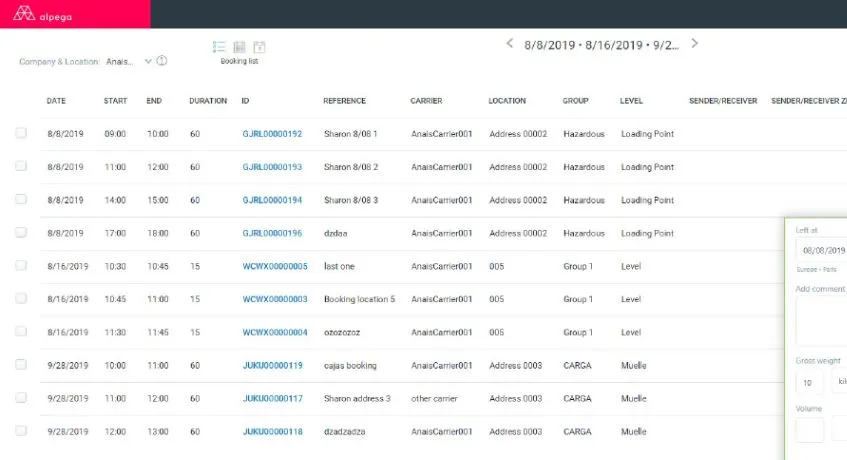Click carrier 'other carrier'
This screenshot has height=460, width=847.
[x=434, y=398]
